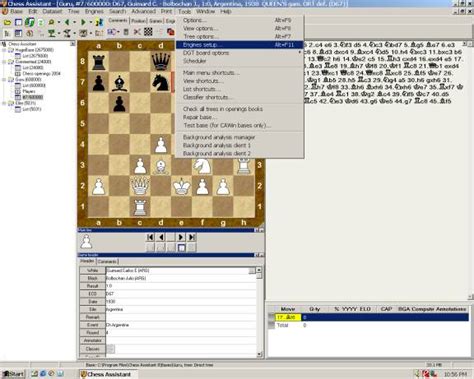
Task: Step back one move
Action: 161,237
